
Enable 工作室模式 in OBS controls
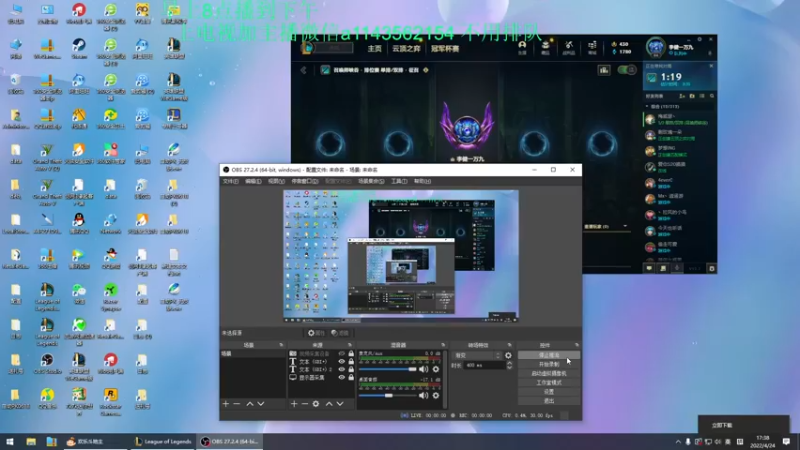pyautogui.click(x=549, y=383)
